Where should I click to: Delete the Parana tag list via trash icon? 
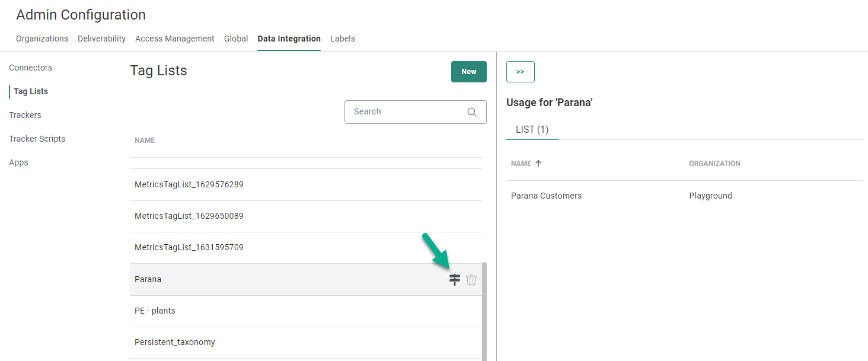[x=471, y=280]
